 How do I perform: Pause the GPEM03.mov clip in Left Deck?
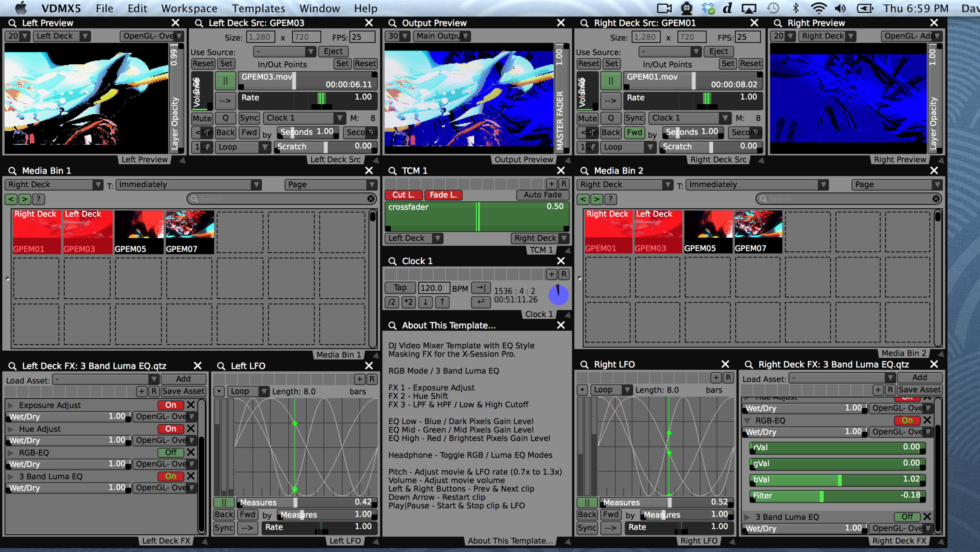(x=225, y=81)
